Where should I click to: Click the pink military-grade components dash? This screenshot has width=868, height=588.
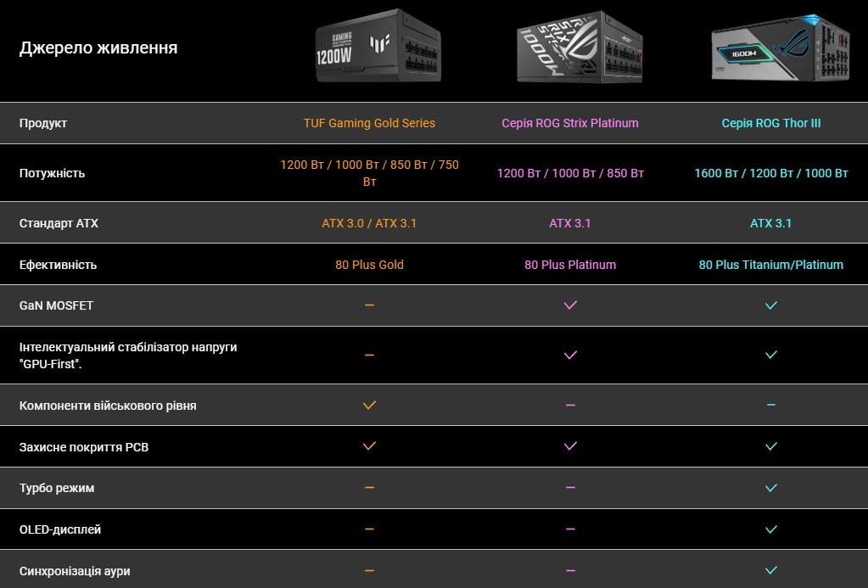pyautogui.click(x=570, y=406)
